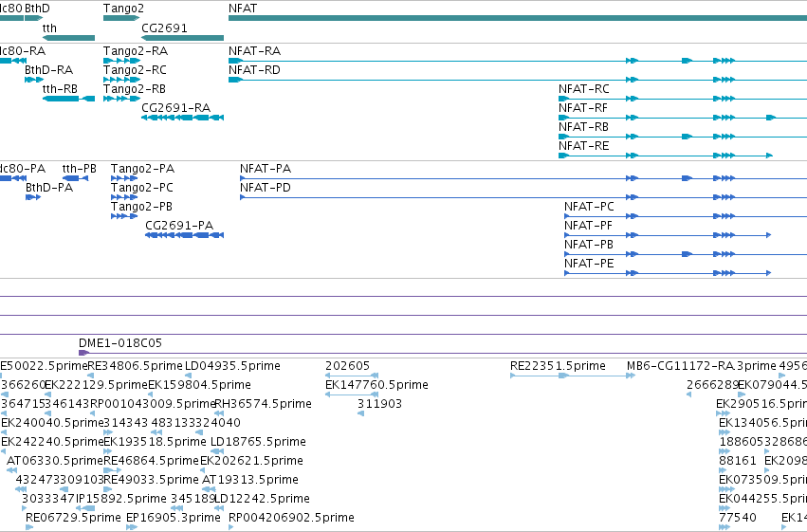Click the DME1-018C05 purple arrow glyph
The width and height of the screenshot is (807, 532).
pyautogui.click(x=83, y=353)
